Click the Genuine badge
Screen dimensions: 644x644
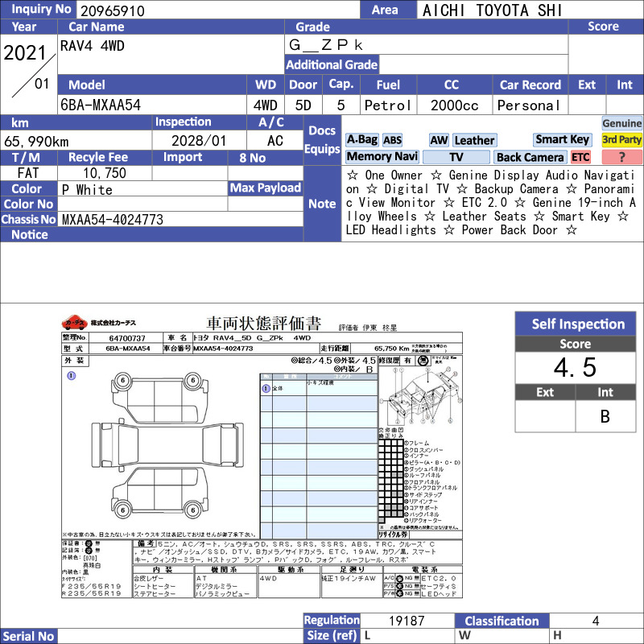621,123
